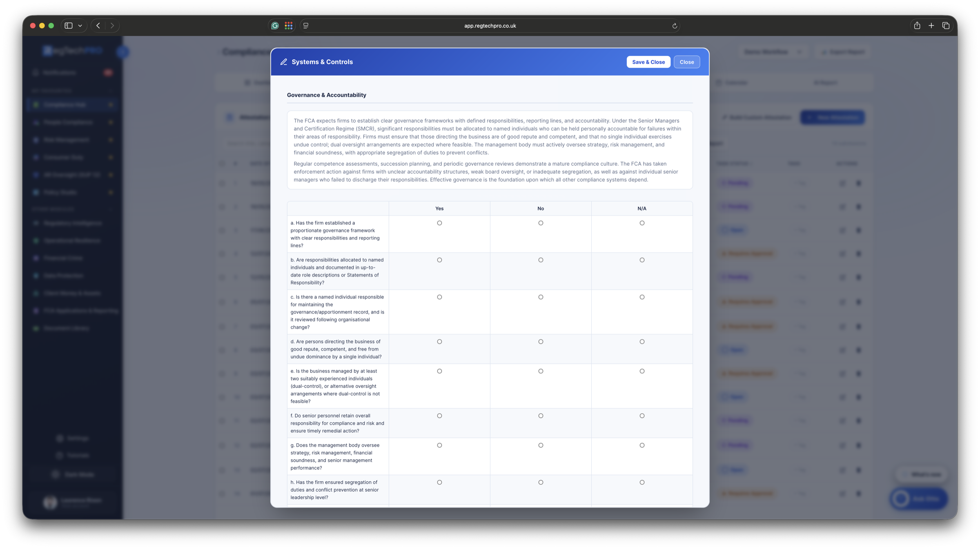980x549 pixels.
Task: Select N/A for question a governance framework
Action: pyautogui.click(x=642, y=223)
